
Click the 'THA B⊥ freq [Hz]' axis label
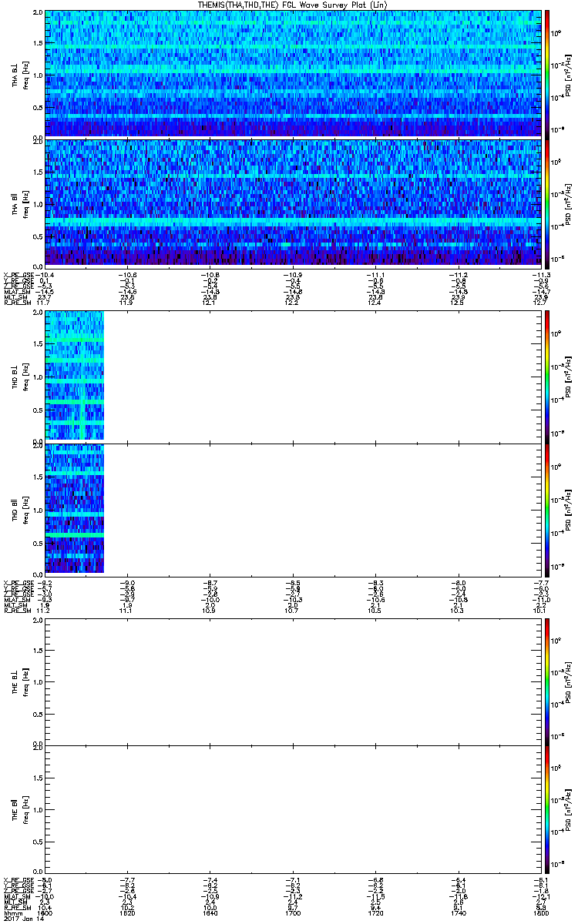click(x=18, y=74)
